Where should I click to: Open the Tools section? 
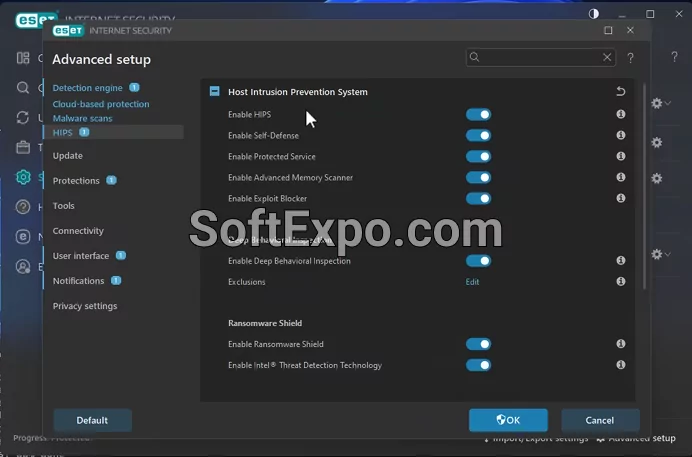pyautogui.click(x=64, y=206)
